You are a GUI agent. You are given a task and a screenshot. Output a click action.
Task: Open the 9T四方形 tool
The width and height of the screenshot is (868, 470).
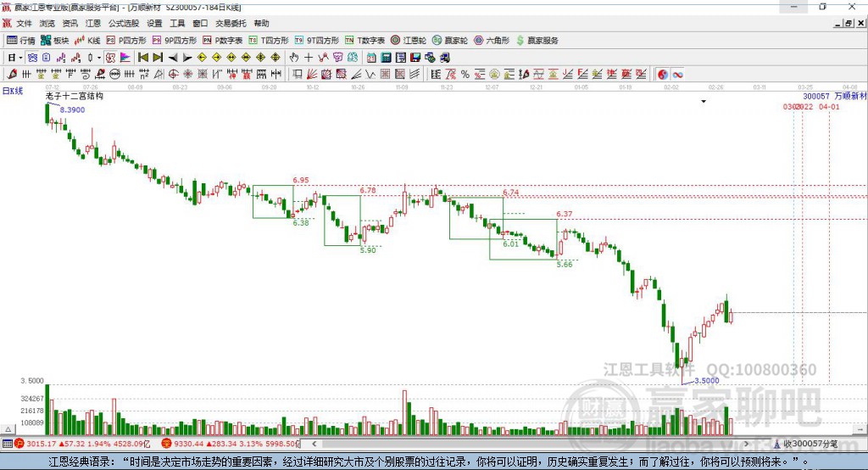tap(317, 41)
